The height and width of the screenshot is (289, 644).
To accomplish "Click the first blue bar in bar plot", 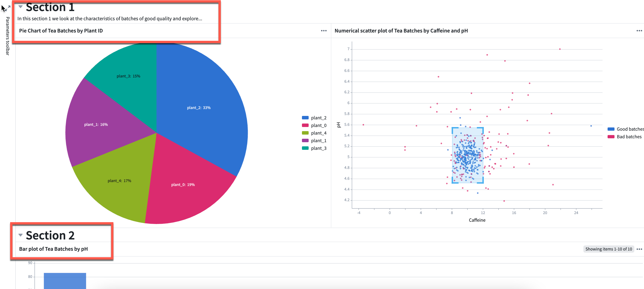I will click(65, 281).
